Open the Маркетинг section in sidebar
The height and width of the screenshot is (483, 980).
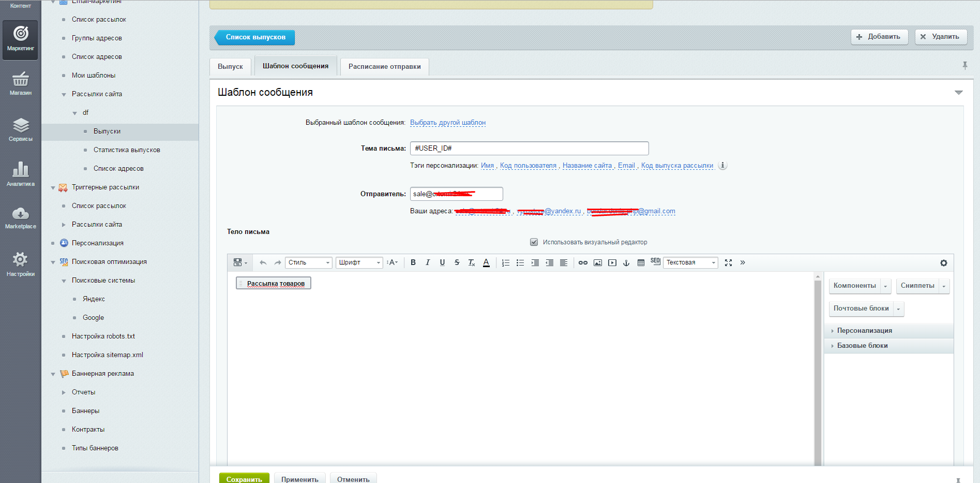pos(20,40)
